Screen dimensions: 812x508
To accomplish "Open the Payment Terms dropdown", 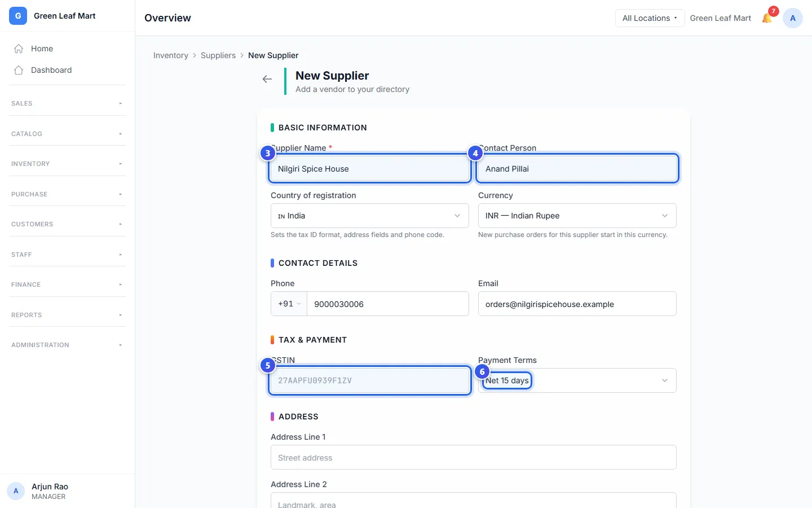I will [577, 380].
